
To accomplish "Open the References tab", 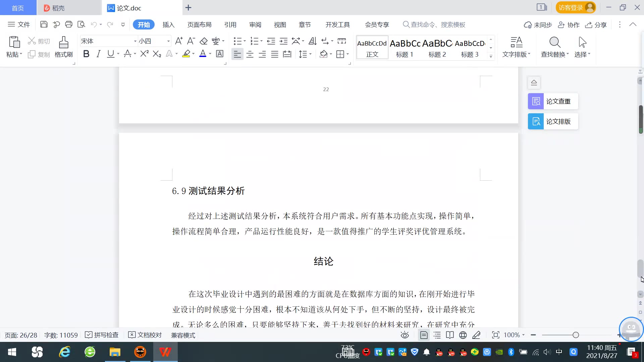I will pos(230,24).
